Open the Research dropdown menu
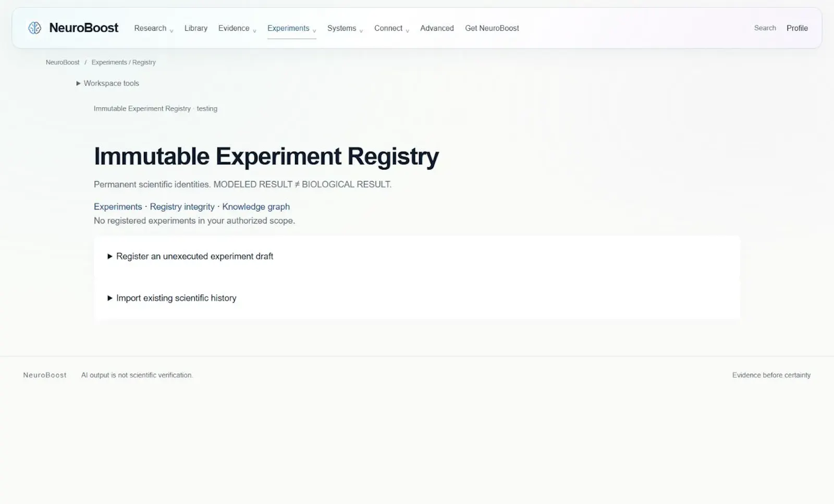 (x=154, y=28)
